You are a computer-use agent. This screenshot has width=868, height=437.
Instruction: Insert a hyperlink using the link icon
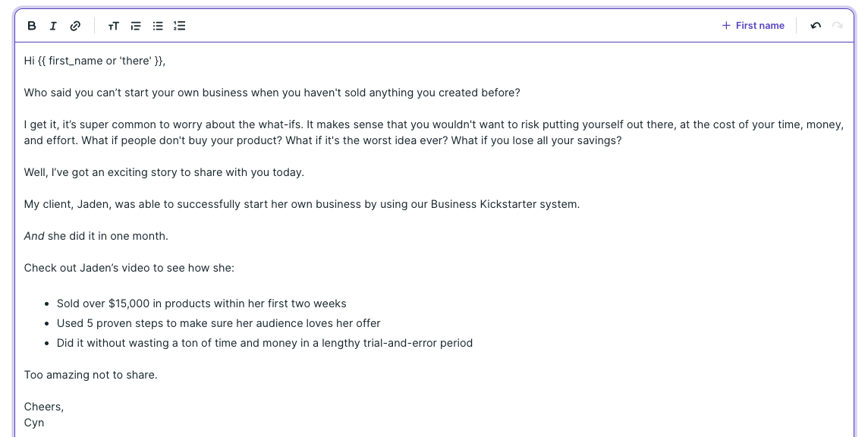click(x=74, y=25)
